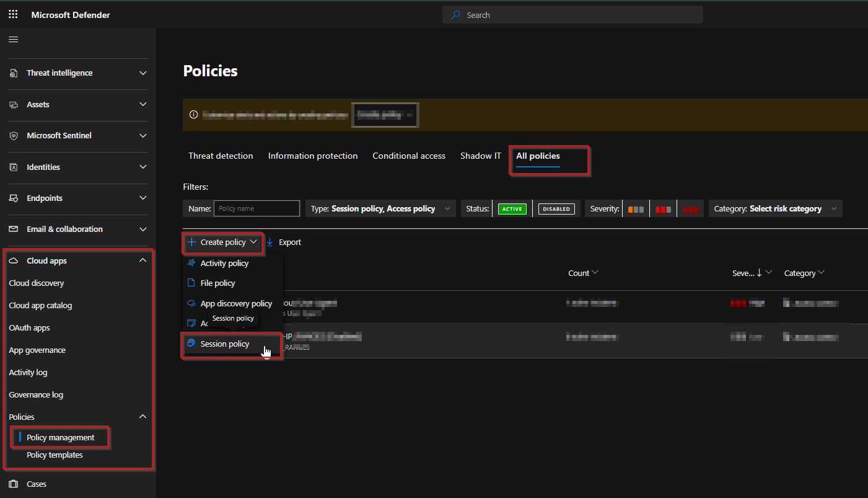Choose Session policy from the Create policy menu

point(227,344)
